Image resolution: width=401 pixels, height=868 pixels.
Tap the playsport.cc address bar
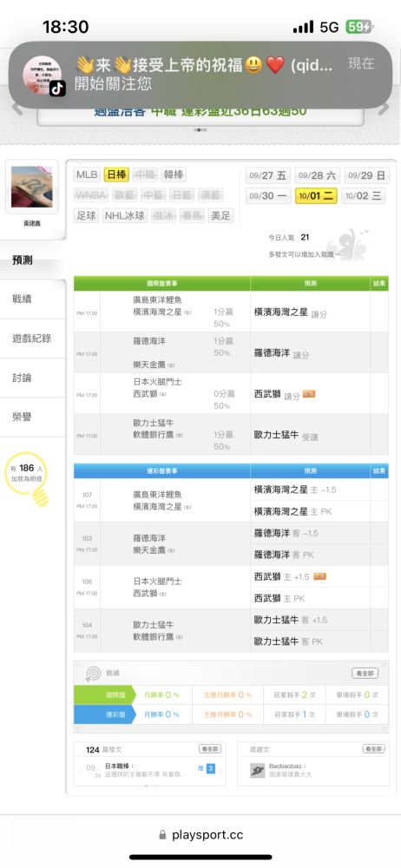[x=200, y=834]
